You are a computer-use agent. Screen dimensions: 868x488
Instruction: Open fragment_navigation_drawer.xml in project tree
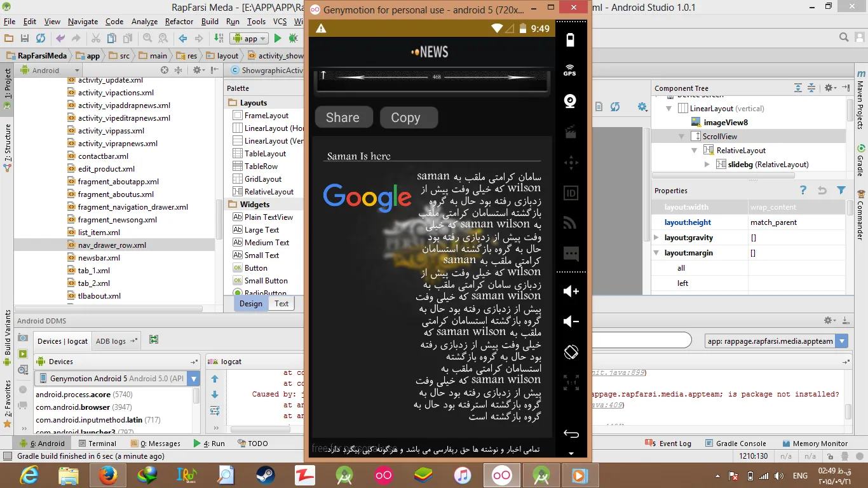[133, 207]
